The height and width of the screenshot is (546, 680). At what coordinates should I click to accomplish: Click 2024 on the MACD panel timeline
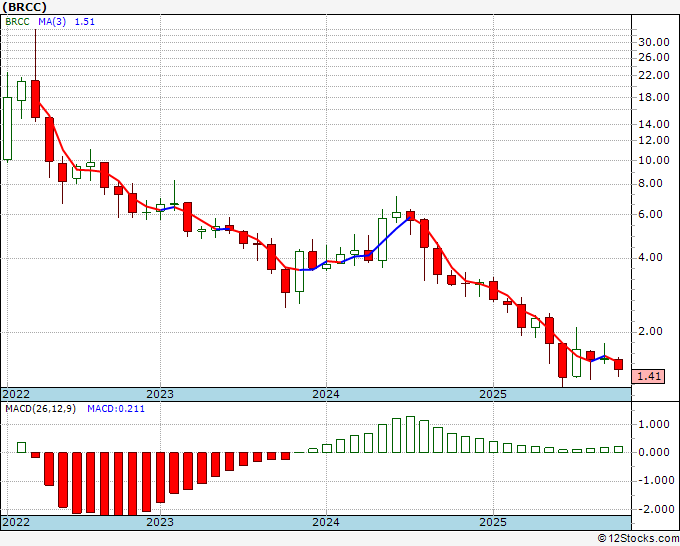pos(326,522)
